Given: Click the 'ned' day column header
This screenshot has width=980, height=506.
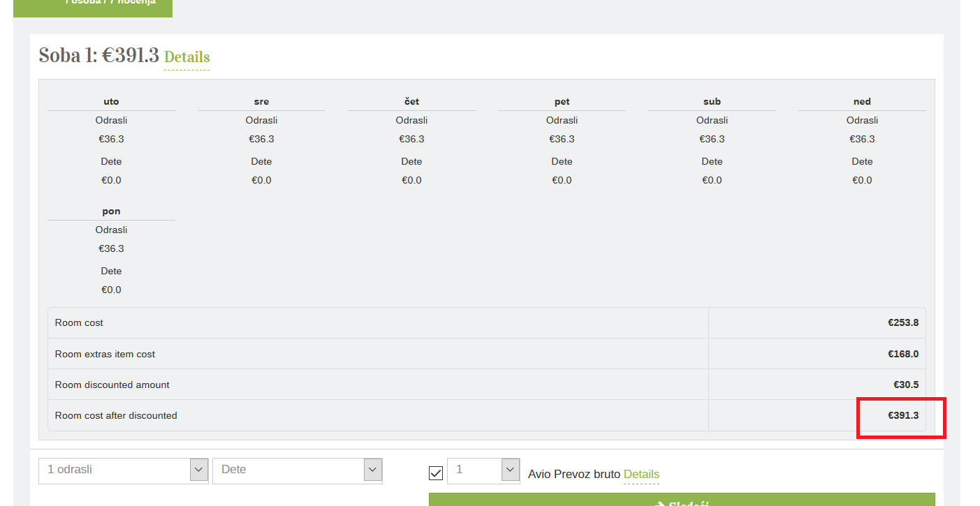Looking at the screenshot, I should 862,102.
